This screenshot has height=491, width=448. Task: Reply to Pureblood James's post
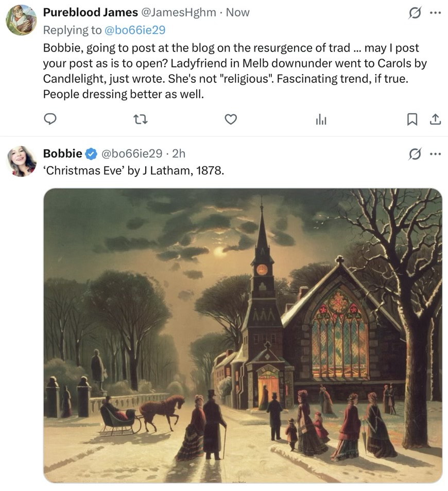tap(50, 119)
